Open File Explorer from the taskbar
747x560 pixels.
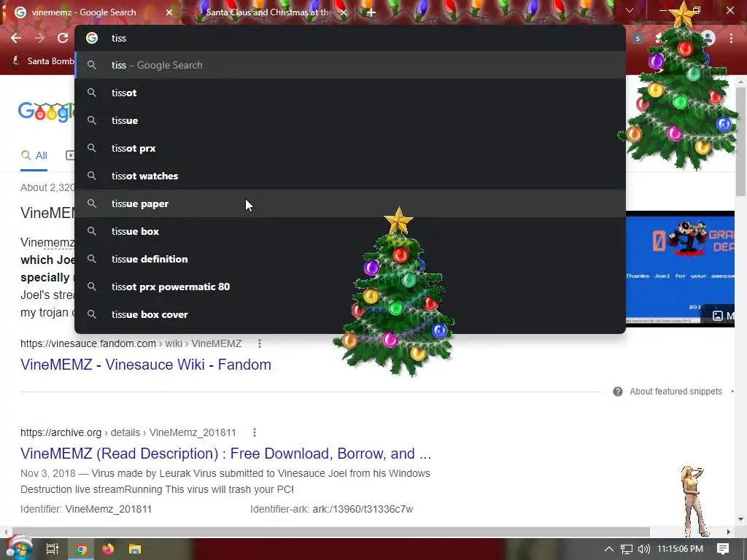pos(135,549)
